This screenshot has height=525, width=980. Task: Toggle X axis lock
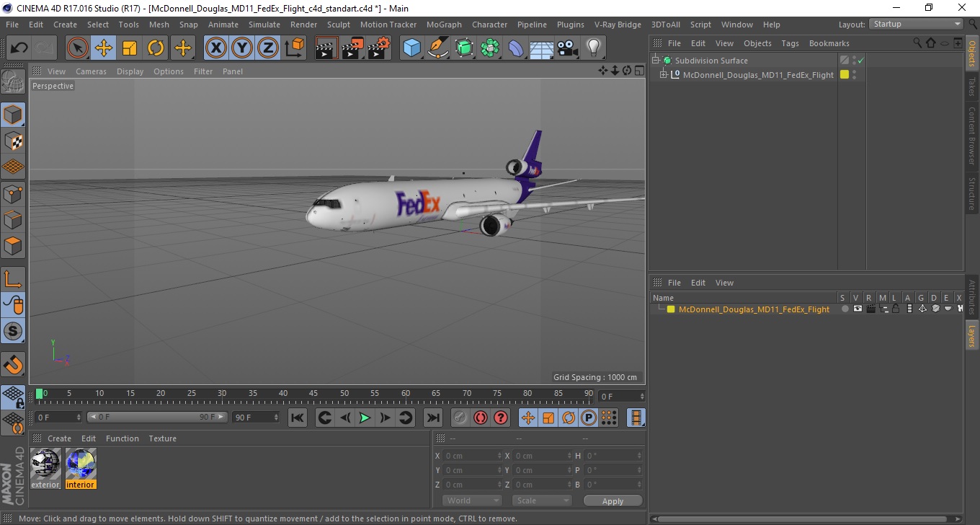215,48
